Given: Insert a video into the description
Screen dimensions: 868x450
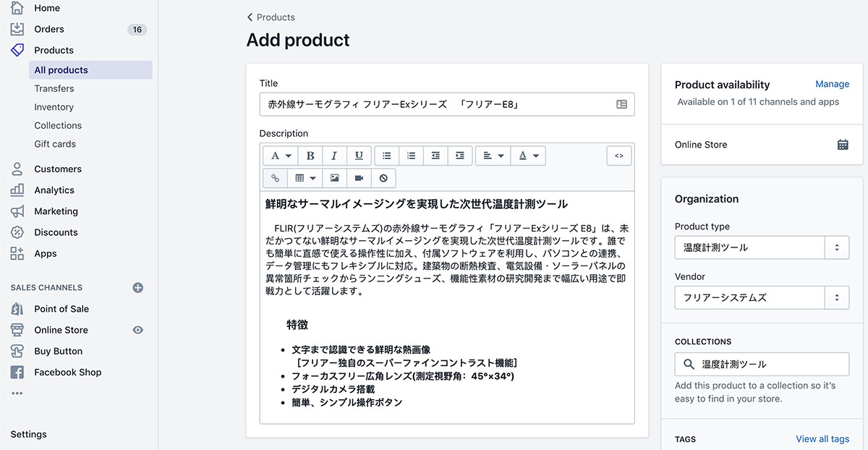Looking at the screenshot, I should (359, 178).
